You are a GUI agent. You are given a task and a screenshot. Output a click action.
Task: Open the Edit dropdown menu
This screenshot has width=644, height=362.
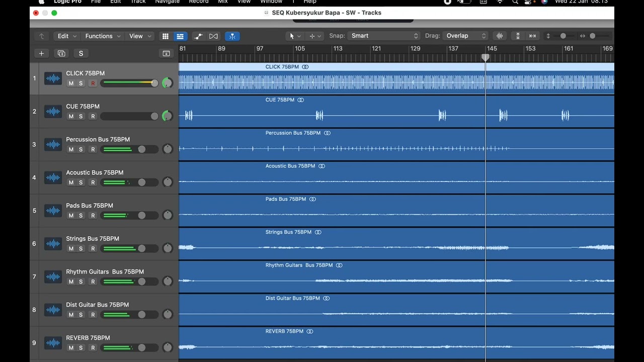coord(67,36)
